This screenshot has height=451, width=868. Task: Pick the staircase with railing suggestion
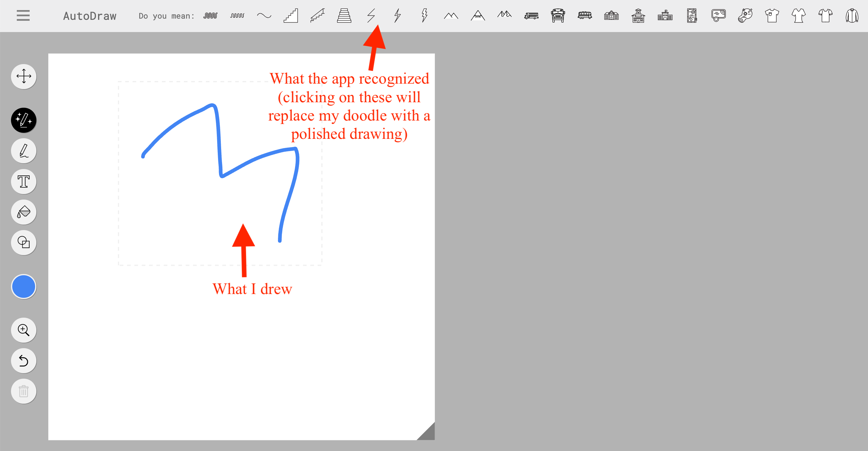[317, 16]
